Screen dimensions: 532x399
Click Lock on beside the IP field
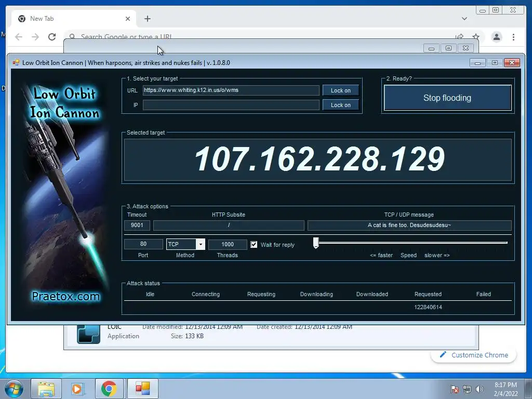(x=341, y=105)
